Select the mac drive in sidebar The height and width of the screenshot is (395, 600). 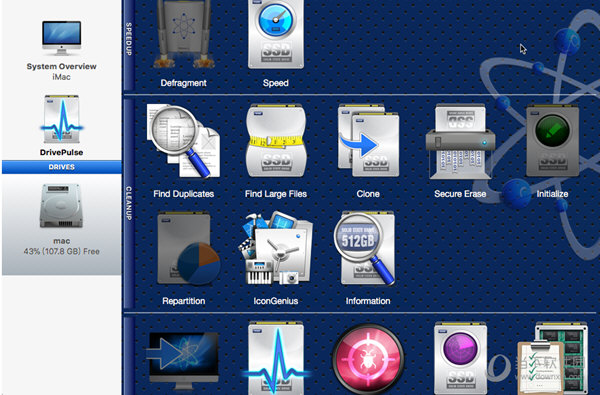pyautogui.click(x=62, y=220)
